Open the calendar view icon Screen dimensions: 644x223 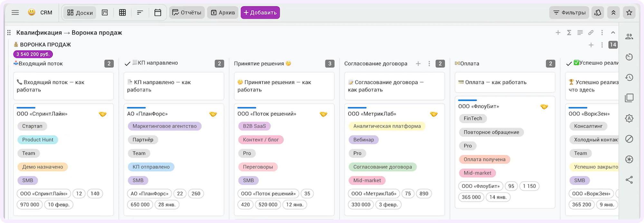click(157, 13)
